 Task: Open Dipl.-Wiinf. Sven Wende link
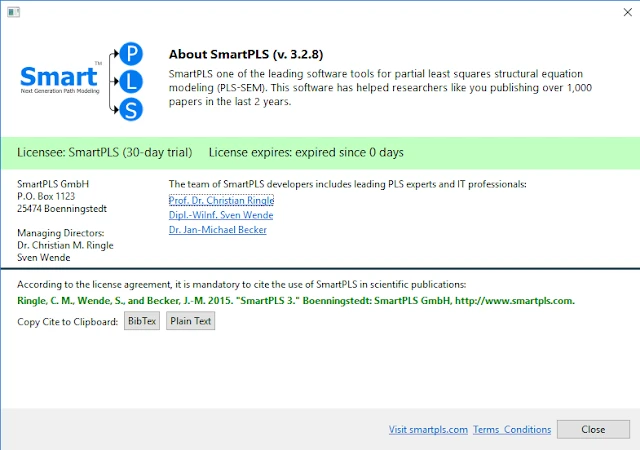(221, 215)
